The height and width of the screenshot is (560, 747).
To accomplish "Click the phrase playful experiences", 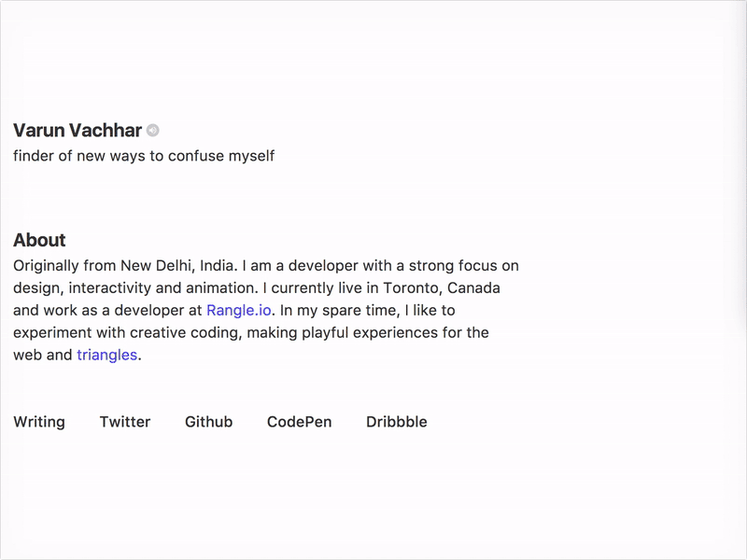I will [369, 333].
